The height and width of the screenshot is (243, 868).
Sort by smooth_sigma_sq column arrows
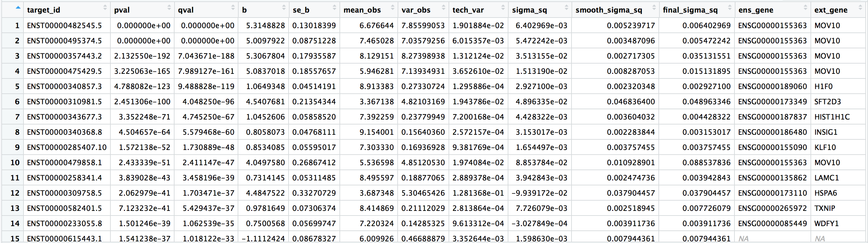(x=654, y=8)
